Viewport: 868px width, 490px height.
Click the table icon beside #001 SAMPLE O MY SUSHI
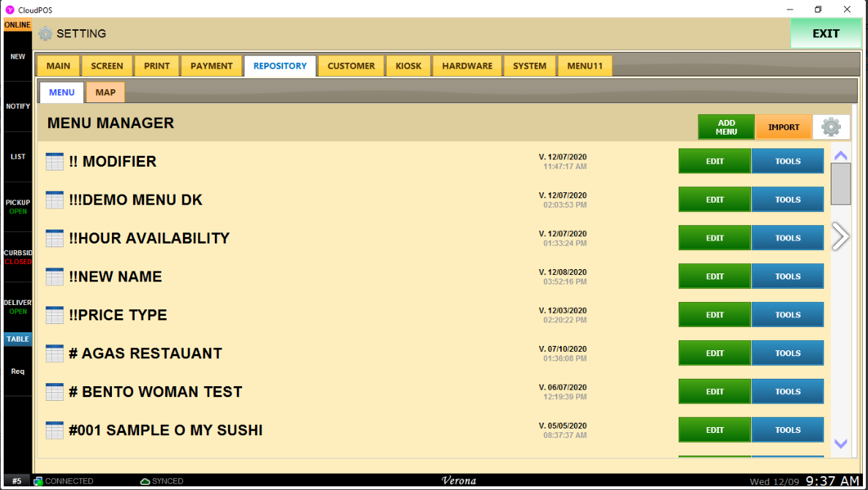pos(54,430)
